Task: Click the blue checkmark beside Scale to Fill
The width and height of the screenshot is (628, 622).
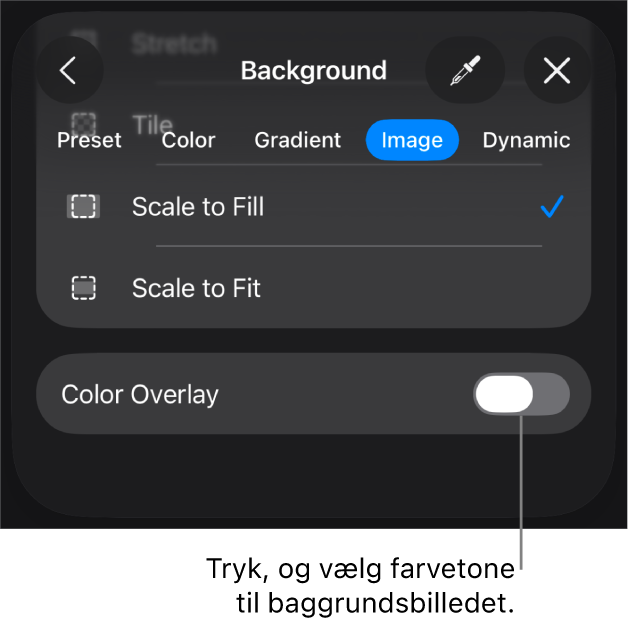Action: 552,207
